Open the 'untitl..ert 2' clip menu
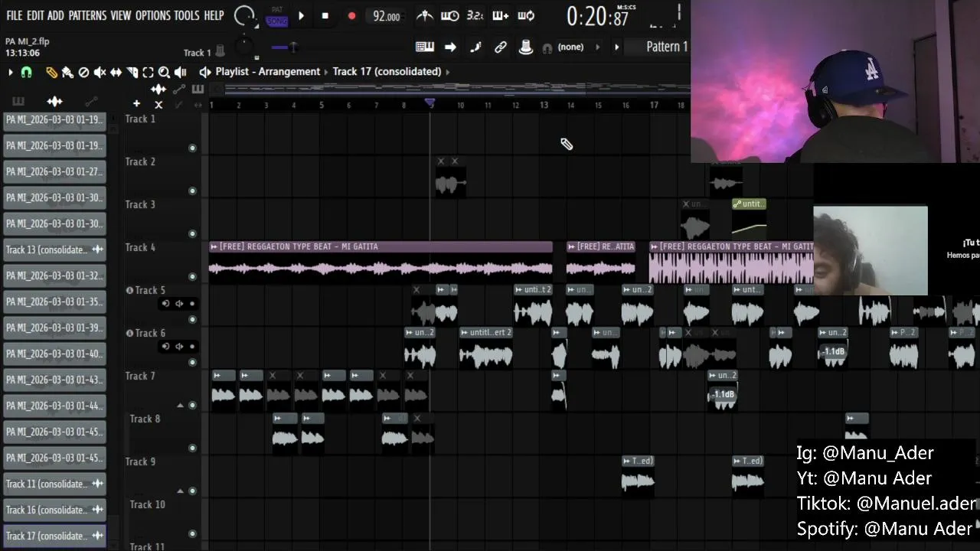 (x=465, y=332)
